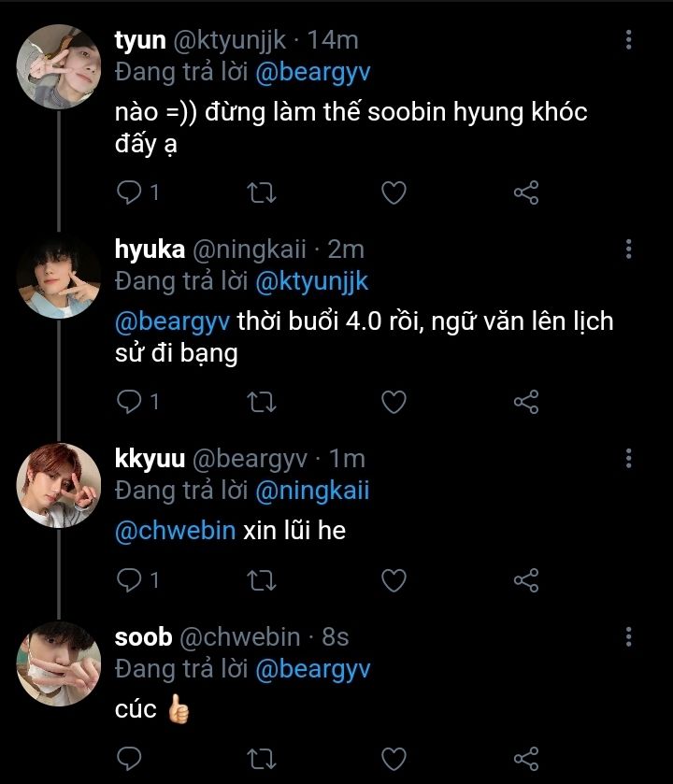
Task: Like hyuka's tweet with heart icon
Action: (394, 402)
